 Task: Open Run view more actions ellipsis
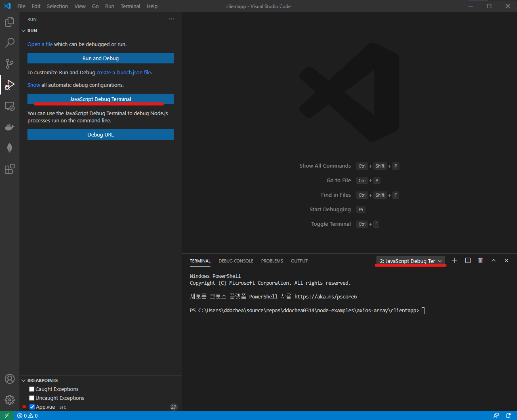[171, 19]
